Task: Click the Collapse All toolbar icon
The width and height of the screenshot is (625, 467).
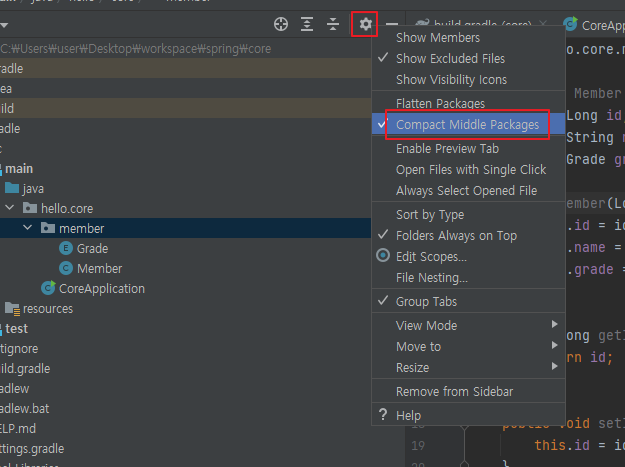Action: click(x=333, y=24)
